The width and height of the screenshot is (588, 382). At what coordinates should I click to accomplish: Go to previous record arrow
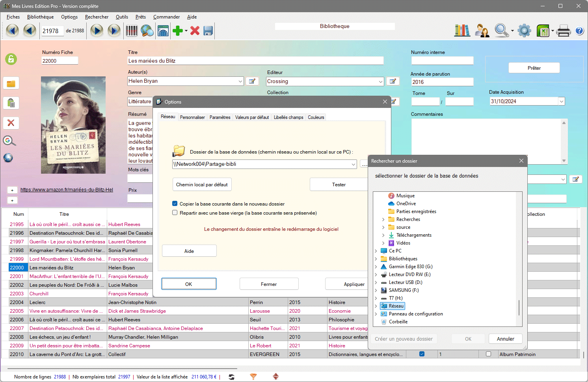[x=30, y=30]
